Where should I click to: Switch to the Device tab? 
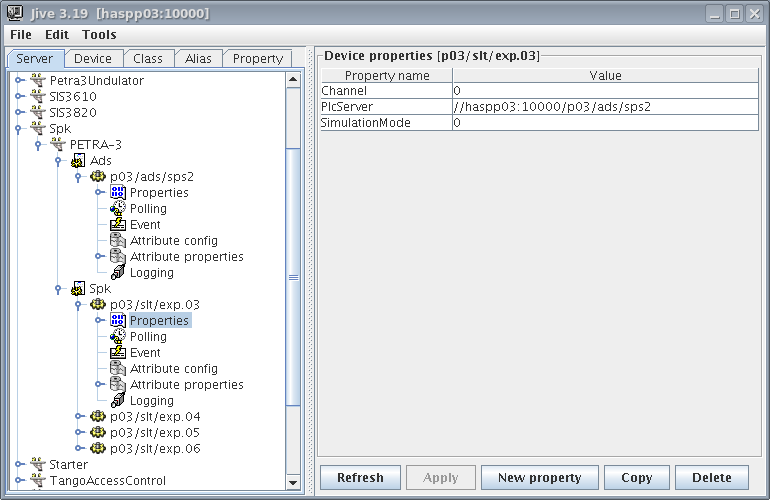[x=93, y=58]
